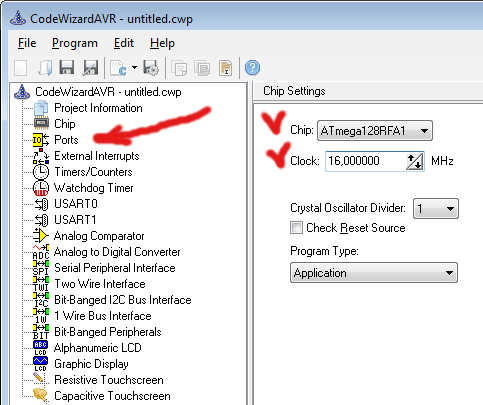Toggle the Check Reset Source checkbox
The height and width of the screenshot is (405, 483).
(296, 228)
